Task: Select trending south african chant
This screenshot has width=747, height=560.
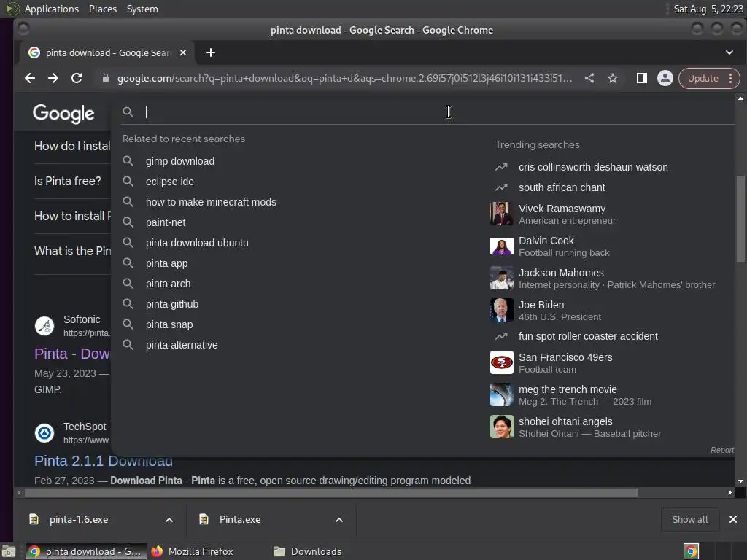Action: [x=562, y=187]
